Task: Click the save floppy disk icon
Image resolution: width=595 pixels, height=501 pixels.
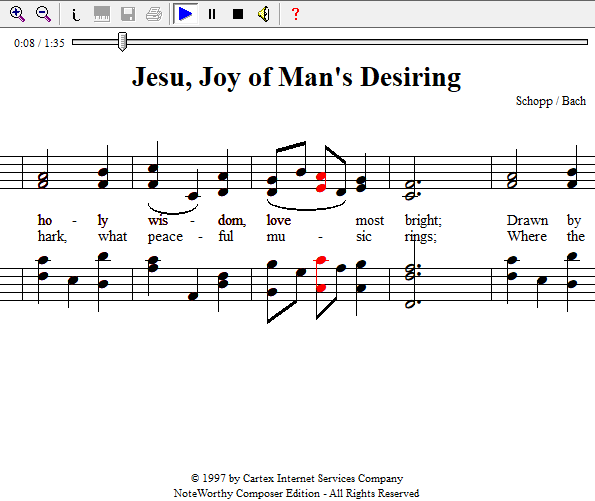Action: (128, 14)
